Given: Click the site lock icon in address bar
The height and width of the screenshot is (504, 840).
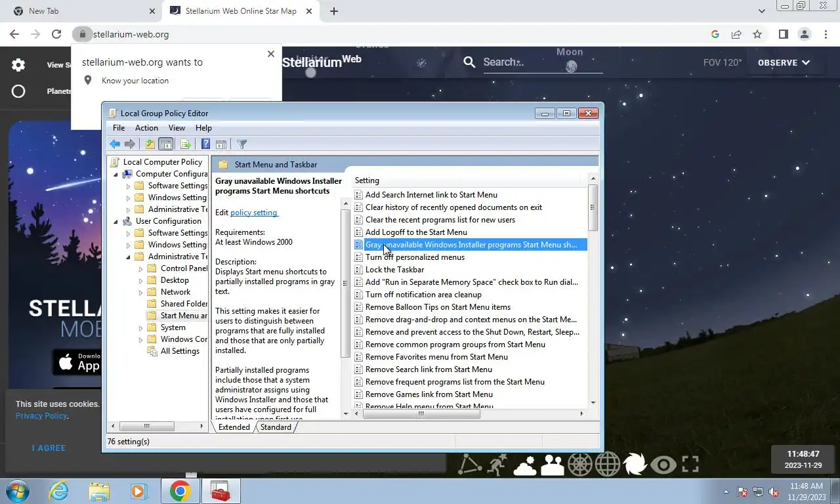Looking at the screenshot, I should (82, 34).
